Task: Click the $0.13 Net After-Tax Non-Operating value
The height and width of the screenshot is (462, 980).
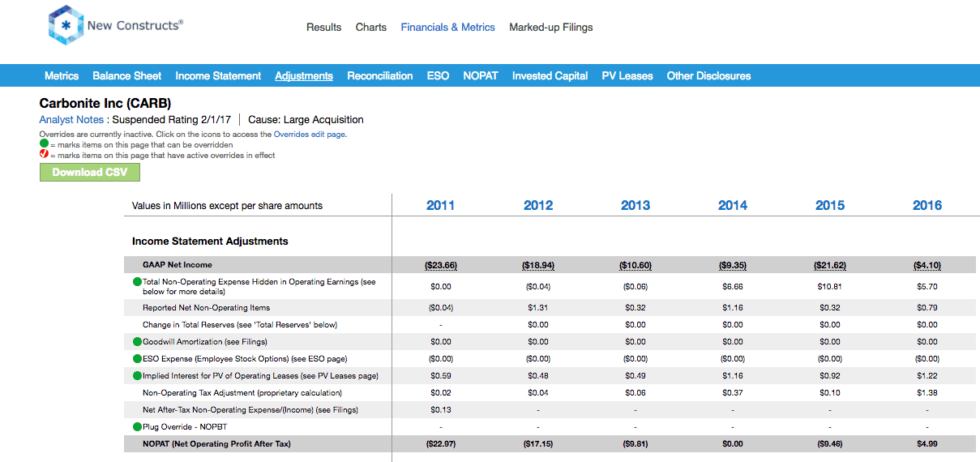Action: (440, 410)
